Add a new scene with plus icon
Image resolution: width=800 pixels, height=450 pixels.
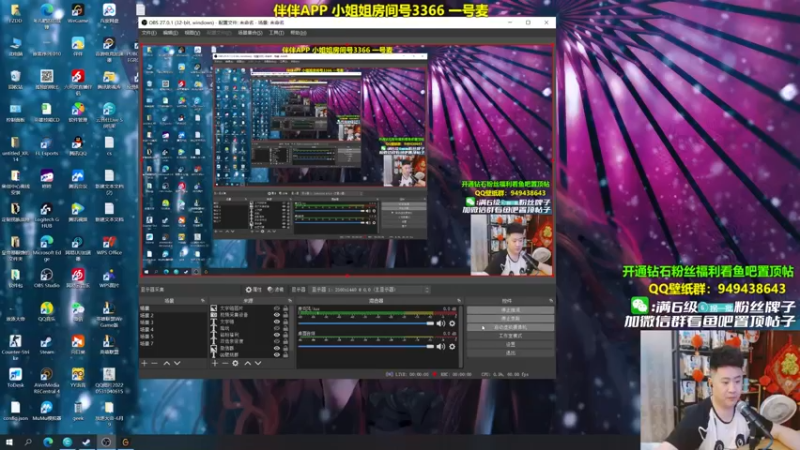pos(144,363)
